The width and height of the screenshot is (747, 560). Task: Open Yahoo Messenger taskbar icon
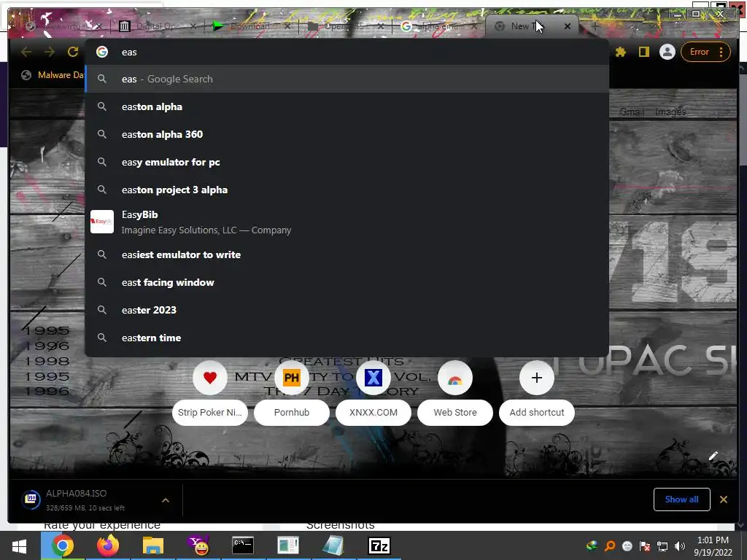coord(198,545)
